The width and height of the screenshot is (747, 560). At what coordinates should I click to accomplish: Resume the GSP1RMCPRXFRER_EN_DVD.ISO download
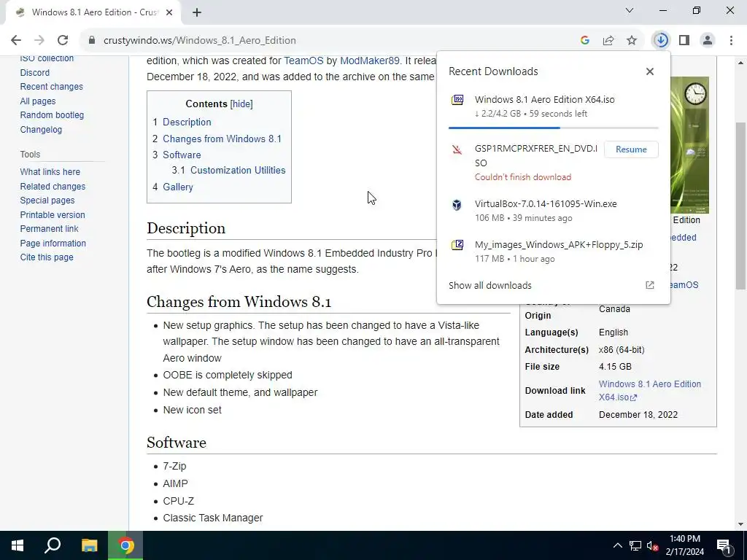[631, 149]
